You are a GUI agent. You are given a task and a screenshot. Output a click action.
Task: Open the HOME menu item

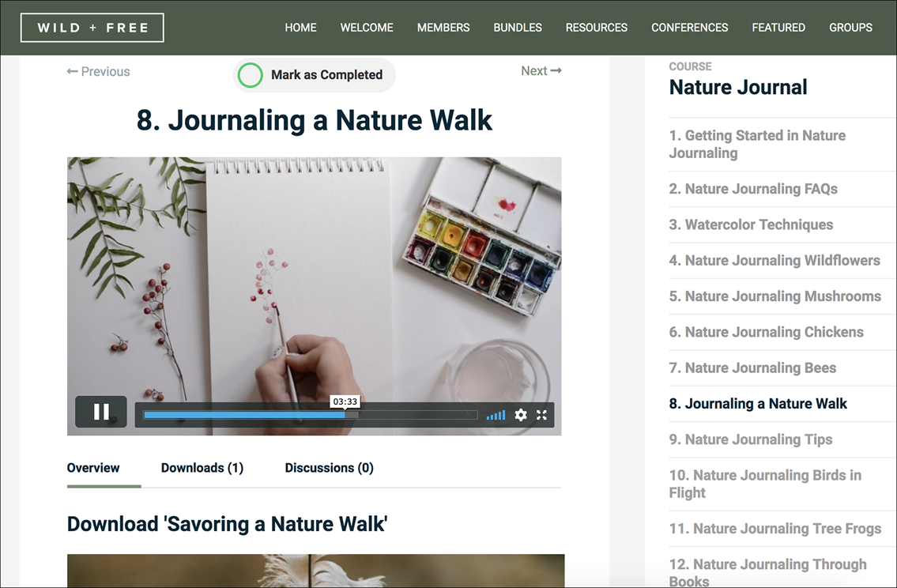point(300,28)
